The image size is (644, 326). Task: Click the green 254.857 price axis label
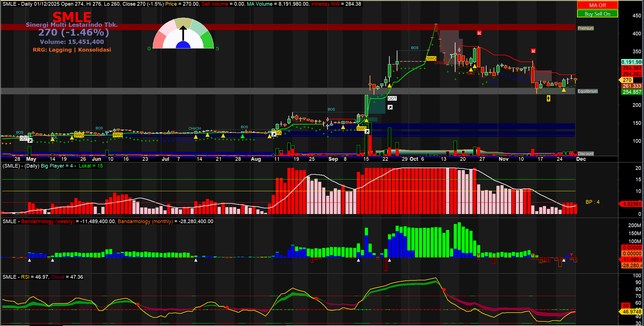(631, 92)
